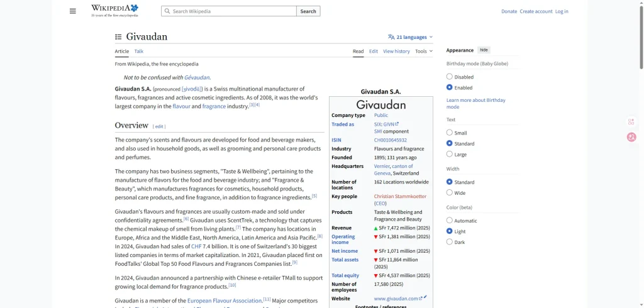This screenshot has height=308, width=644.
Task: Click the pink translate floating icon
Action: (x=631, y=137)
